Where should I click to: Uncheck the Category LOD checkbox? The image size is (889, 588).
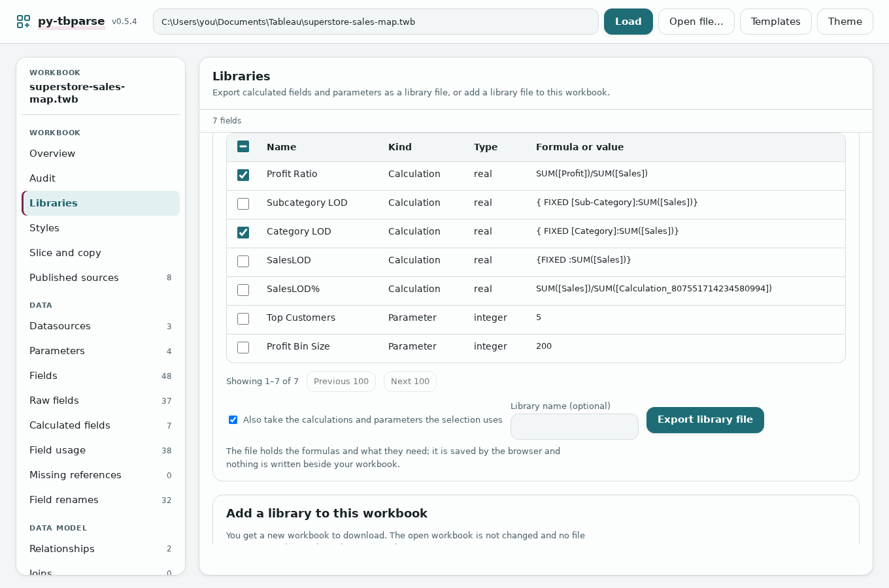coord(243,233)
